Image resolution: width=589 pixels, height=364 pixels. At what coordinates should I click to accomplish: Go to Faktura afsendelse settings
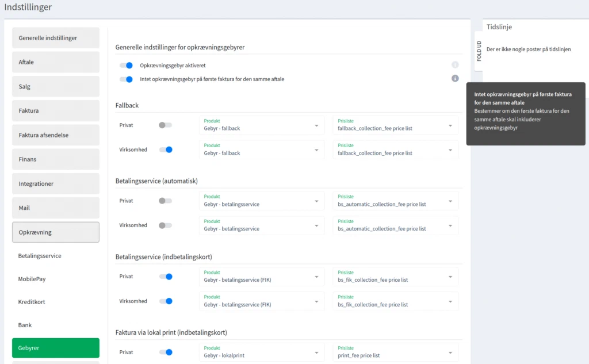[x=56, y=135]
